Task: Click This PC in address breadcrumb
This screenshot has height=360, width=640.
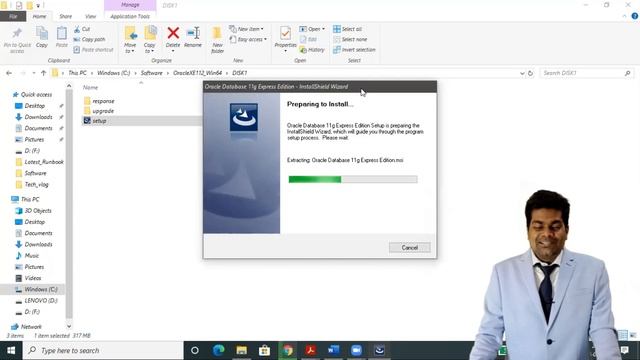Action: (x=77, y=73)
